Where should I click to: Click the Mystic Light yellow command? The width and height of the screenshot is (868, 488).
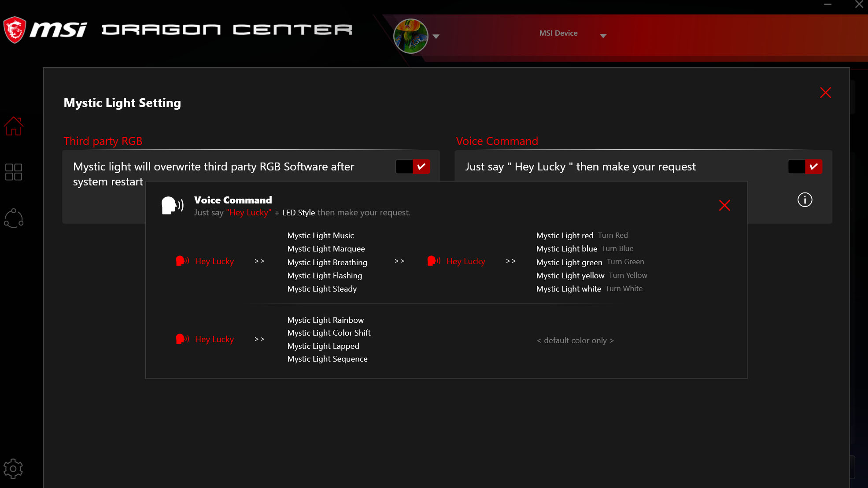click(x=570, y=276)
